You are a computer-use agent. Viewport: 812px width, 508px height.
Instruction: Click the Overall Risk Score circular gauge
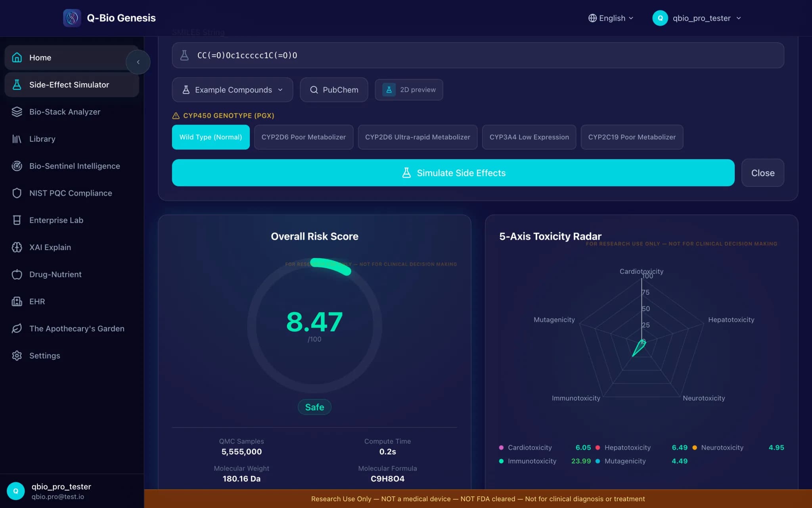(314, 325)
